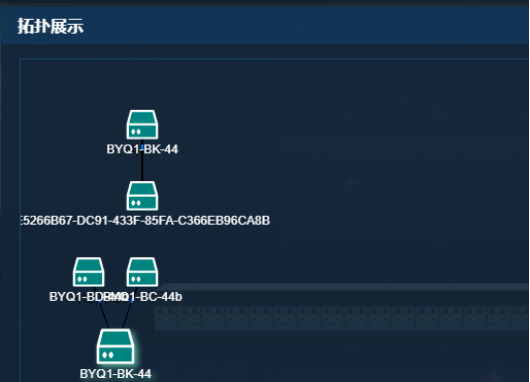Click the 拓扑展示 panel title

[50, 26]
